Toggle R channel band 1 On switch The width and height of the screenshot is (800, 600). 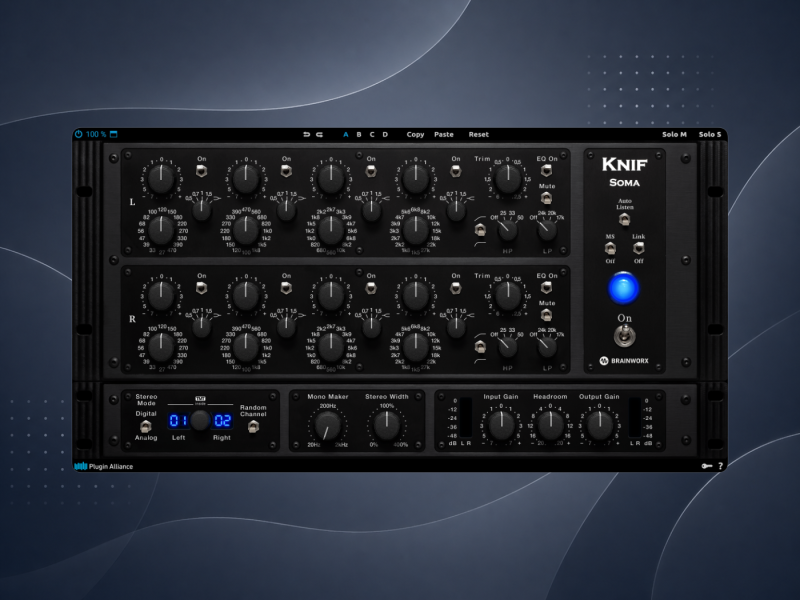[202, 288]
